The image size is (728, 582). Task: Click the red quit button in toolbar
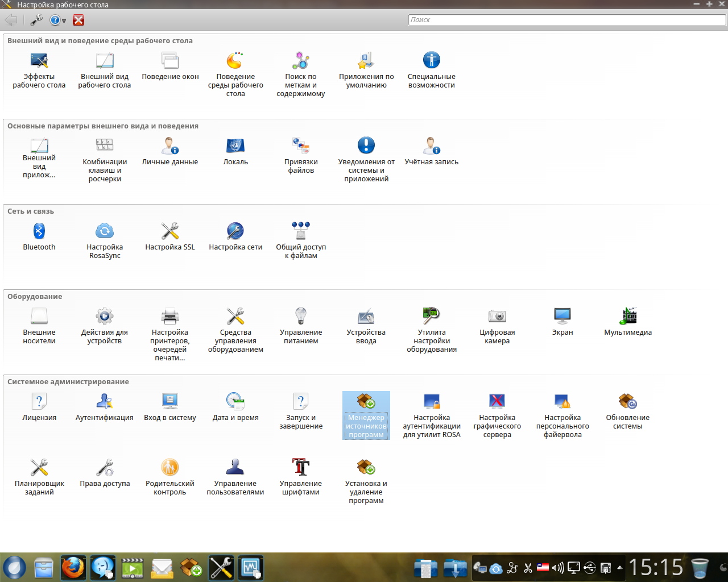78,20
